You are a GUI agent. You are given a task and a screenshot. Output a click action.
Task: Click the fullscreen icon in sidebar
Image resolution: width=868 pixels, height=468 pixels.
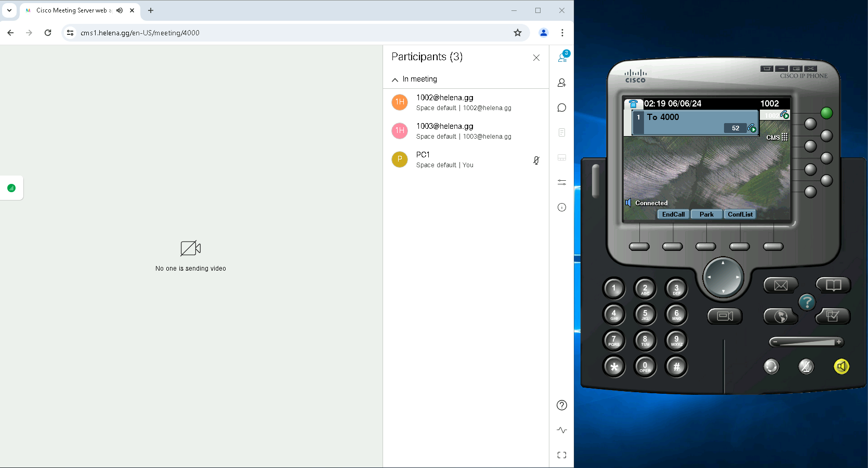[x=561, y=455]
